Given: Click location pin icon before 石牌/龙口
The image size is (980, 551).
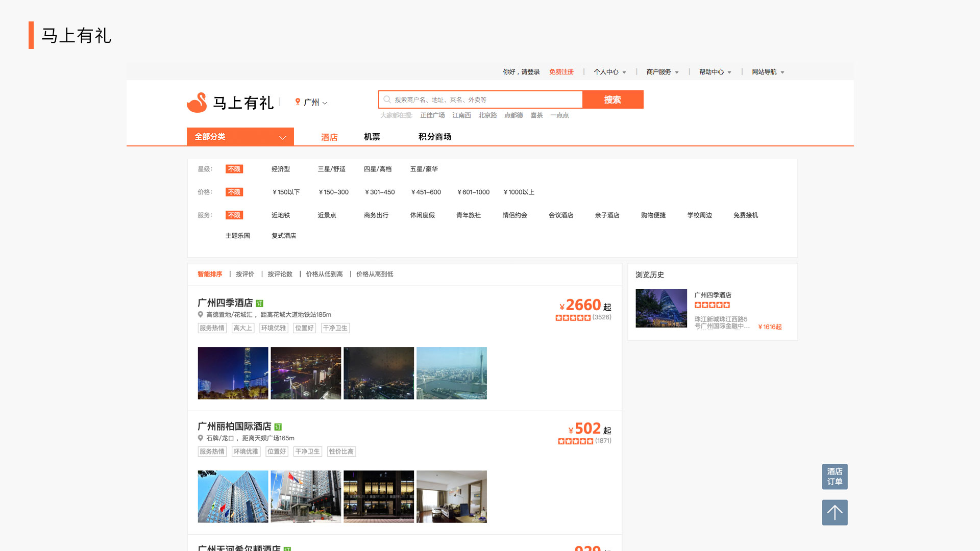Looking at the screenshot, I should coord(201,438).
